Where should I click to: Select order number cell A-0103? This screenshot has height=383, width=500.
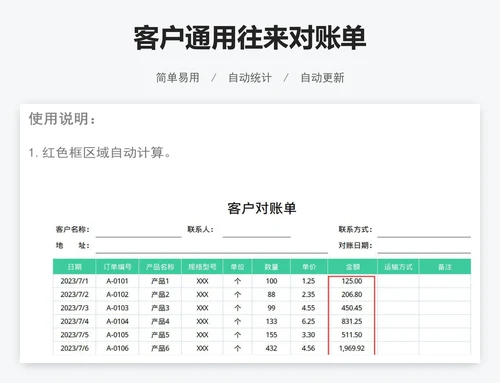[x=117, y=308]
